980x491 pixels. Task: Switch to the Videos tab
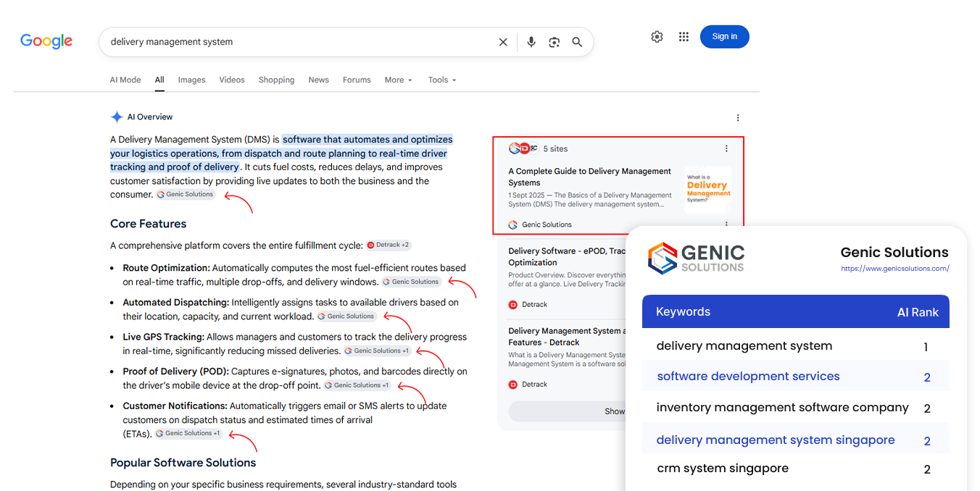[x=232, y=80]
